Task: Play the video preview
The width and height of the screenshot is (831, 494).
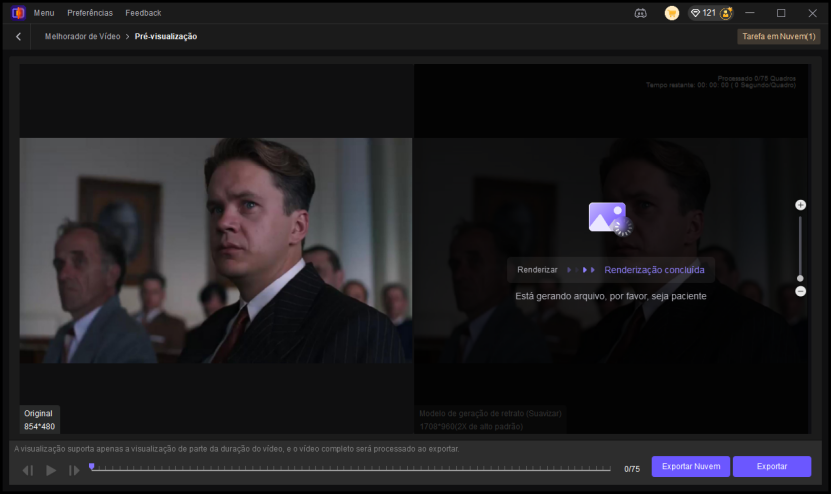Action: (x=51, y=470)
